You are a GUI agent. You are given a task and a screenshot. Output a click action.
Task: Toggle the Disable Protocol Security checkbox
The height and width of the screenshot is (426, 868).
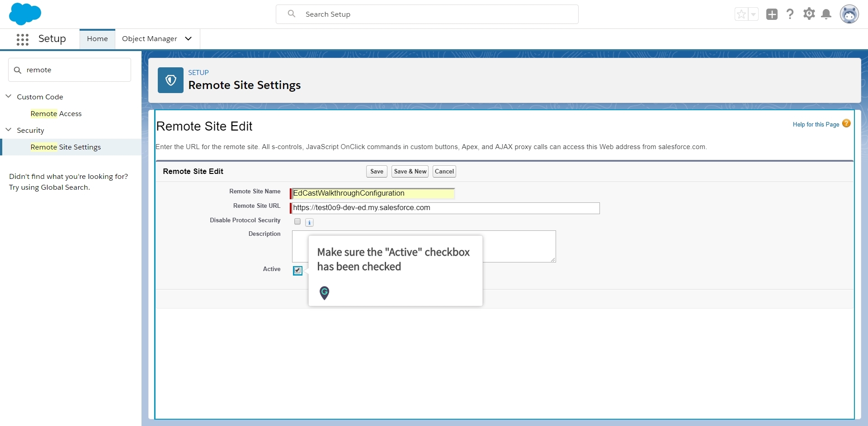coord(297,221)
